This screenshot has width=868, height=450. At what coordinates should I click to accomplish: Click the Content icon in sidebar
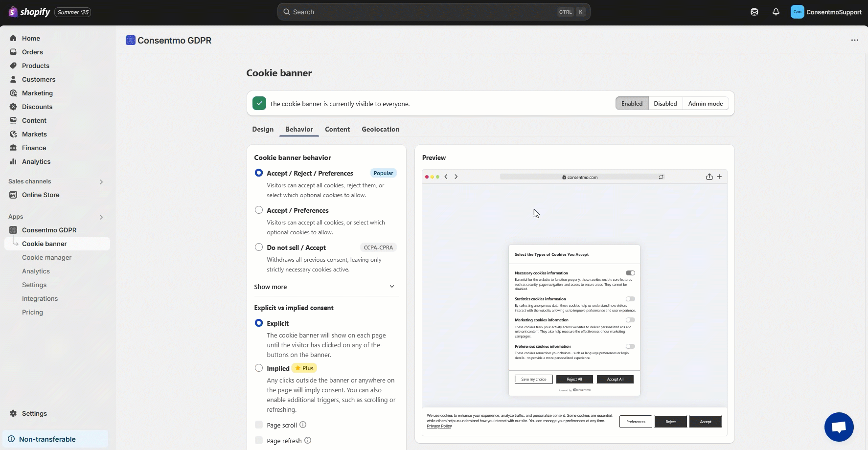click(x=13, y=120)
